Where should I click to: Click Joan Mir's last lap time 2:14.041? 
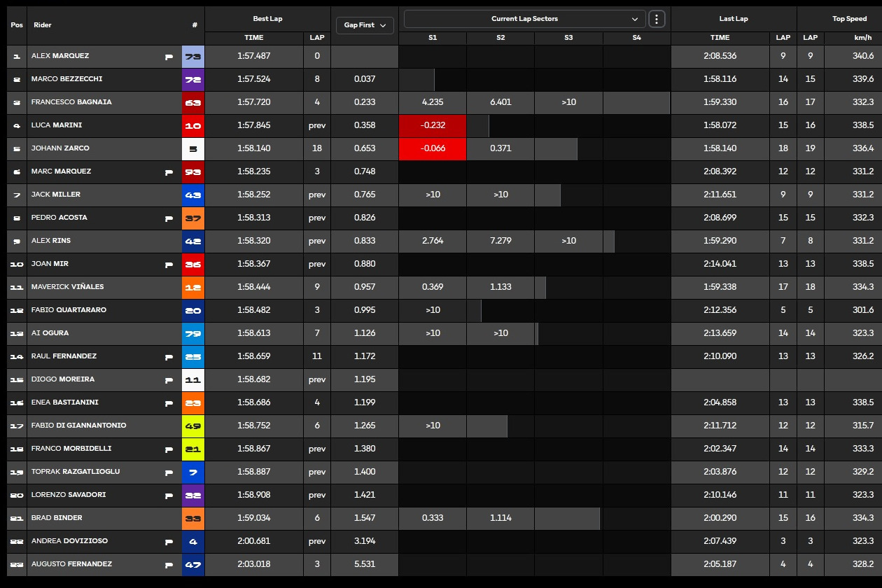point(720,264)
